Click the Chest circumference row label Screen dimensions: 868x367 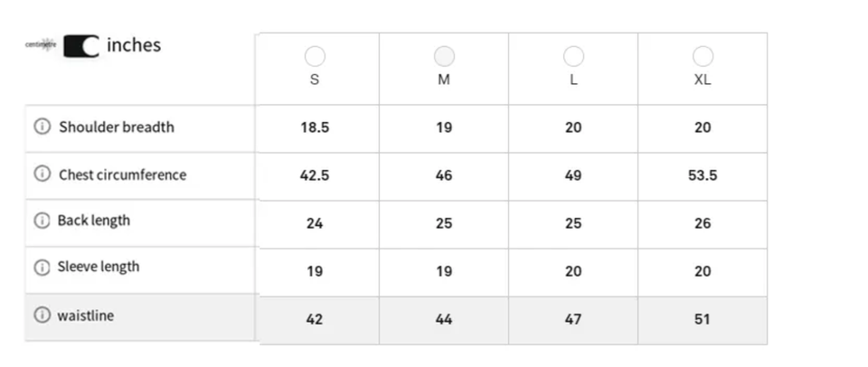tap(122, 174)
